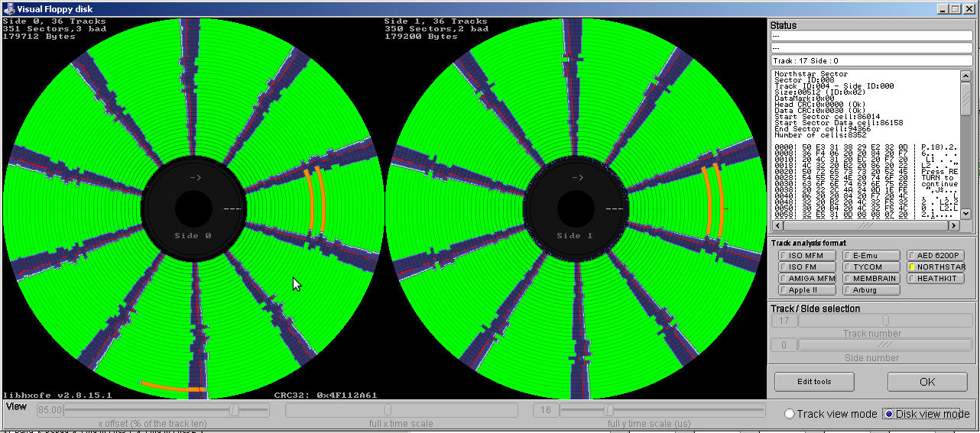980x433 pixels.
Task: Click the CRC32: 0x4F112A61 text
Action: (325, 395)
